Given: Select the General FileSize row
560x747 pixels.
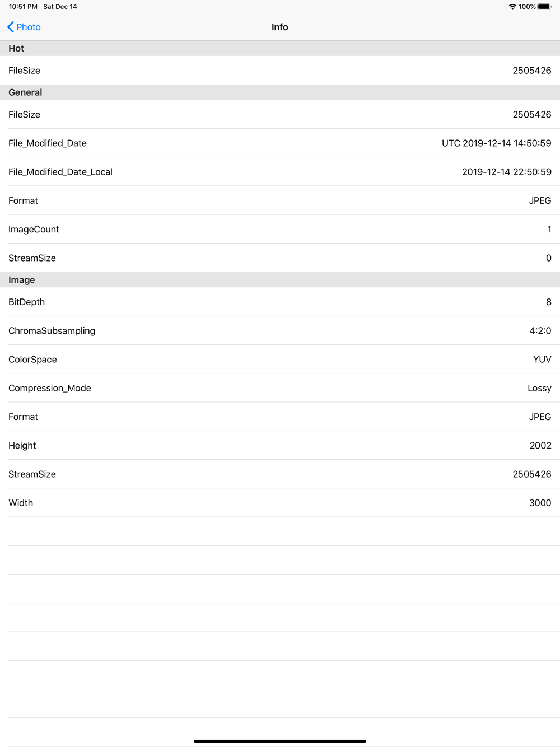Looking at the screenshot, I should click(280, 114).
